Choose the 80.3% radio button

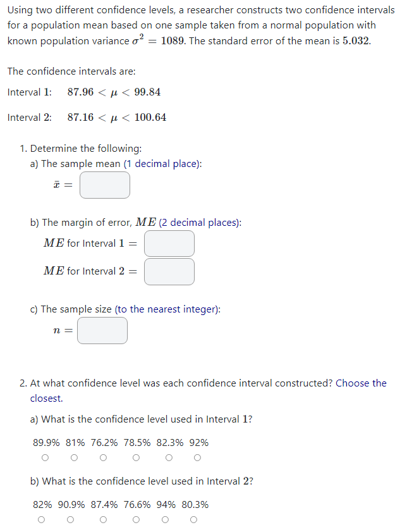point(193,519)
